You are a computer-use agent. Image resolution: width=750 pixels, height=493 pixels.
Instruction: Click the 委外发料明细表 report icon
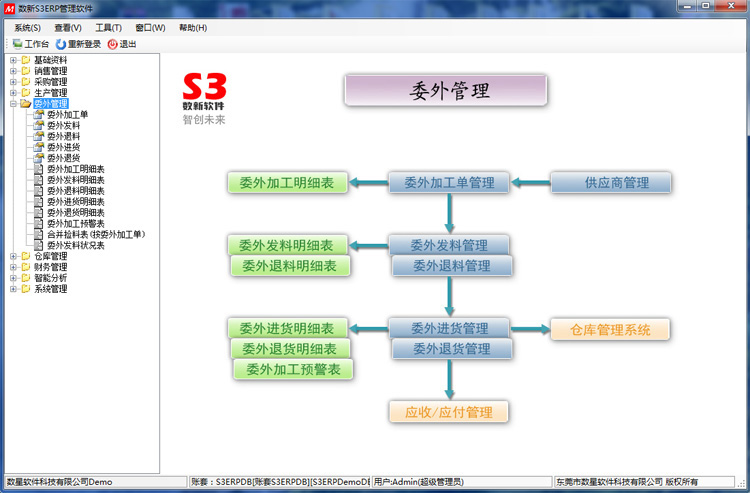pos(39,180)
